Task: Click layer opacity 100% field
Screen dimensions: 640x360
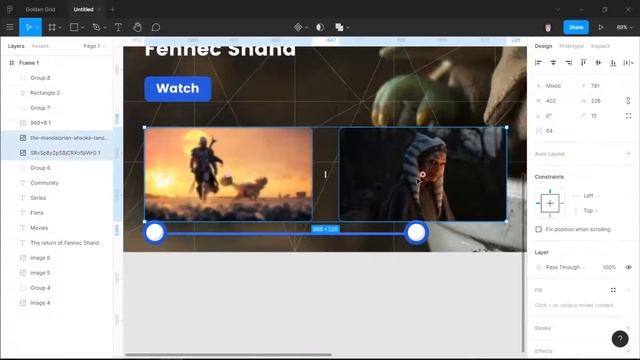Action: point(609,267)
